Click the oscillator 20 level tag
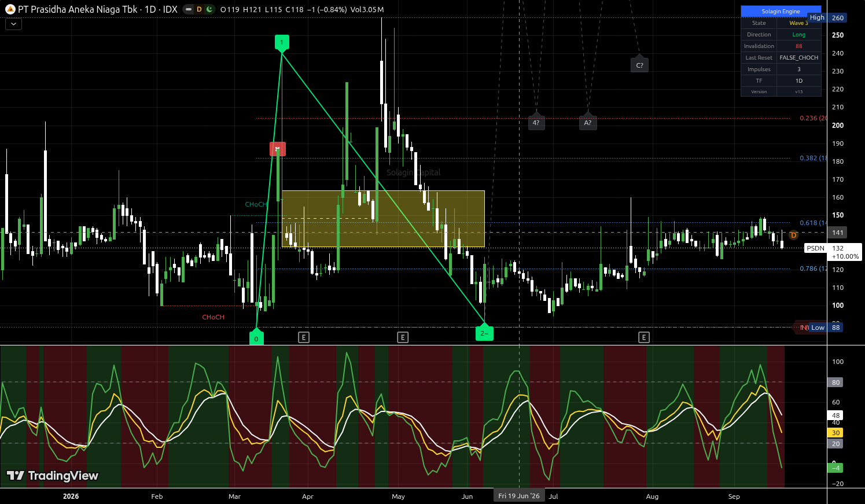Image resolution: width=865 pixels, height=504 pixels. pos(835,444)
